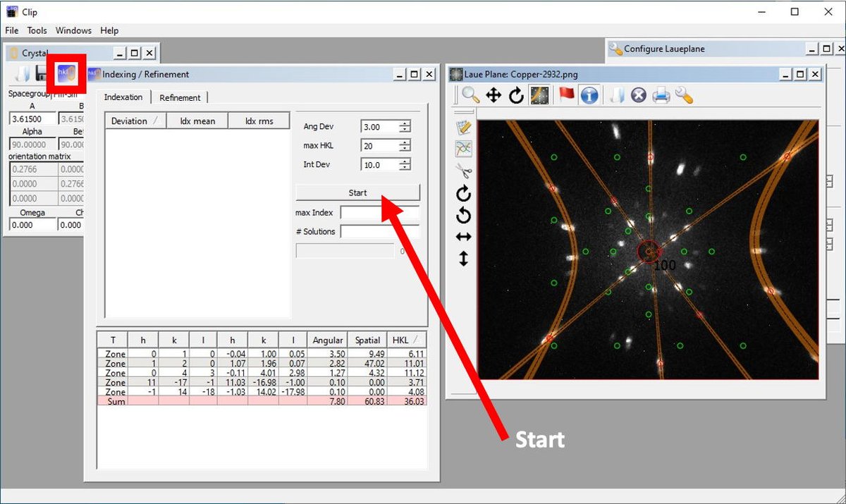Click the red flag marker tool

point(566,95)
